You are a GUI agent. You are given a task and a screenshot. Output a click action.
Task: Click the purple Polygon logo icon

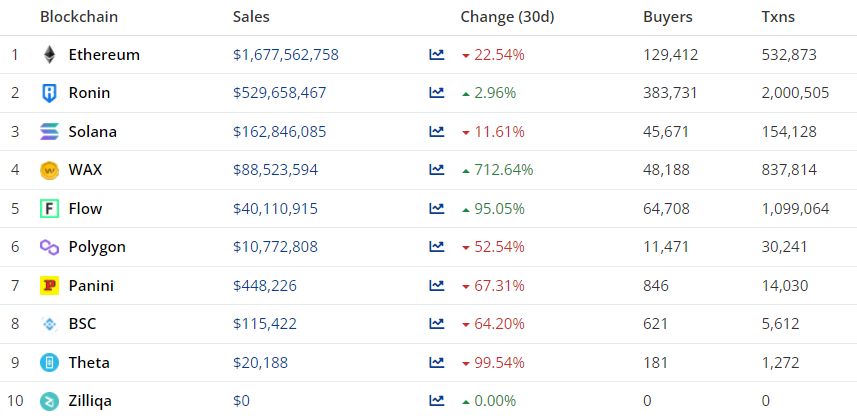[x=49, y=247]
